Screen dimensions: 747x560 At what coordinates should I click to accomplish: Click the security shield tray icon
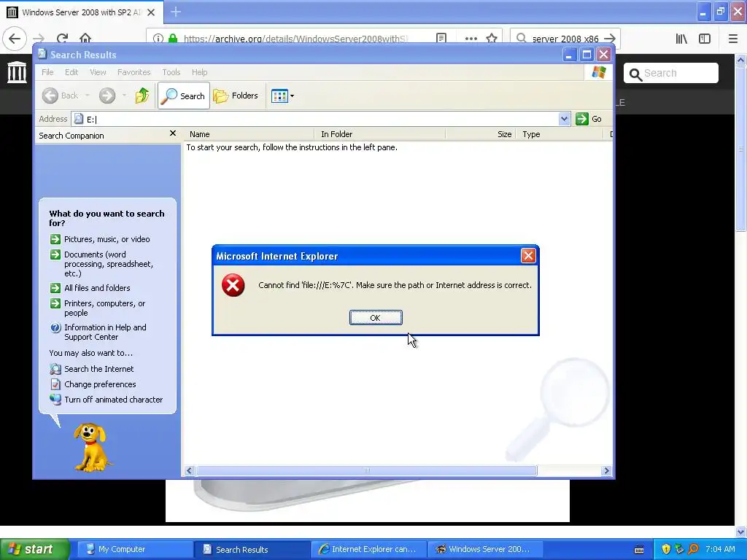pos(666,549)
